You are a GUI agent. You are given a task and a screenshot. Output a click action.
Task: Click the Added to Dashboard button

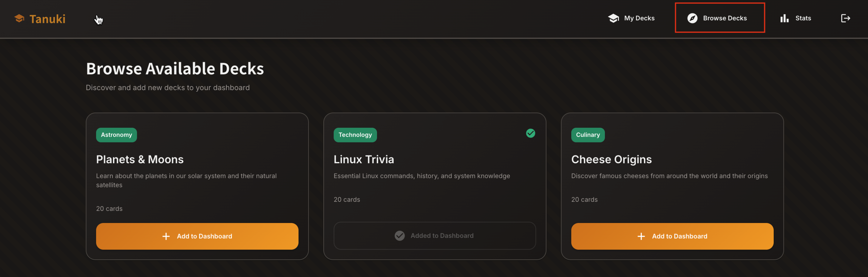pos(434,236)
